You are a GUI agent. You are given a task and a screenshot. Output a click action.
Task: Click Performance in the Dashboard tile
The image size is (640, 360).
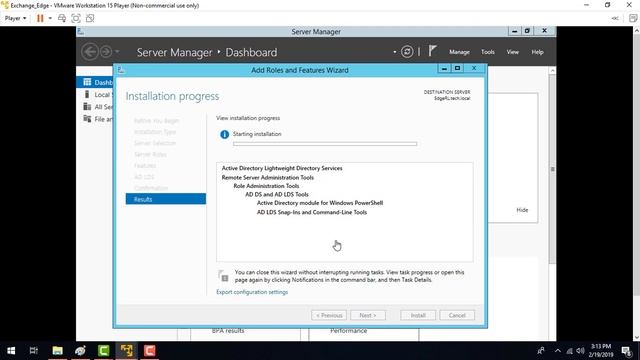(x=348, y=331)
